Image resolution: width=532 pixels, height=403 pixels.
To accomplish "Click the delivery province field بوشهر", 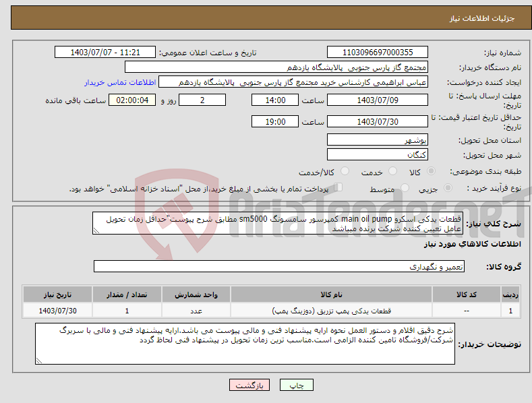I will coord(378,139).
